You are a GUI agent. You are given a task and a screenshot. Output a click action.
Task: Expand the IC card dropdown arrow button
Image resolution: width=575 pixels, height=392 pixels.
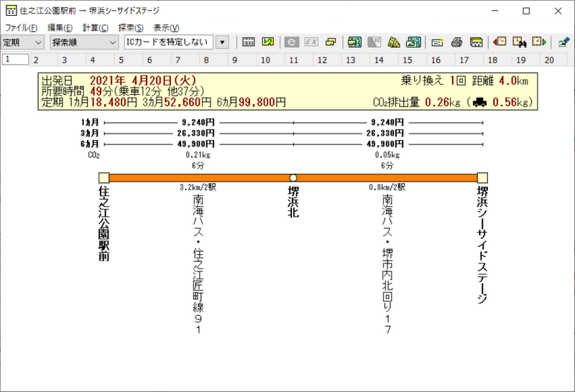pos(222,42)
